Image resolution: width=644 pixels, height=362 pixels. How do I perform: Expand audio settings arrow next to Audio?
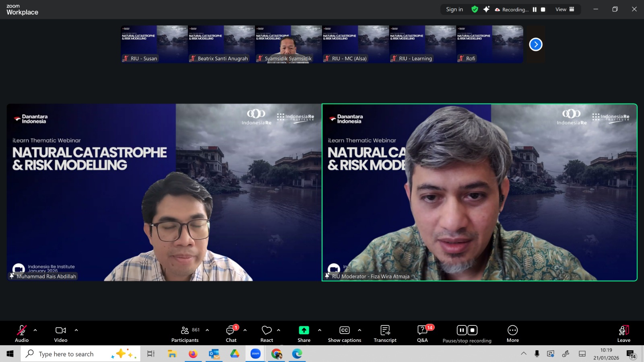[x=35, y=330]
